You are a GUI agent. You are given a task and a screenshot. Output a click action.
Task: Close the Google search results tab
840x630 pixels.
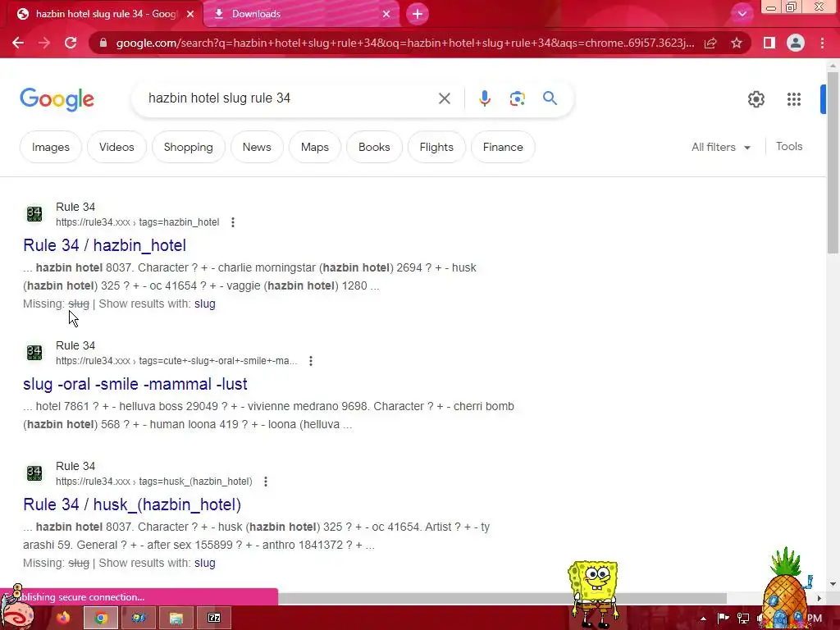[190, 14]
